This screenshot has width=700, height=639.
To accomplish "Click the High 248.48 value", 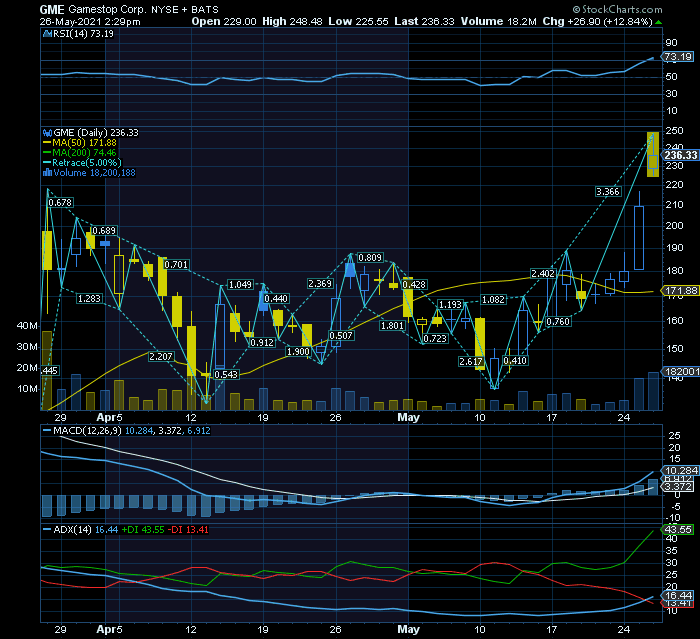I will (292, 21).
